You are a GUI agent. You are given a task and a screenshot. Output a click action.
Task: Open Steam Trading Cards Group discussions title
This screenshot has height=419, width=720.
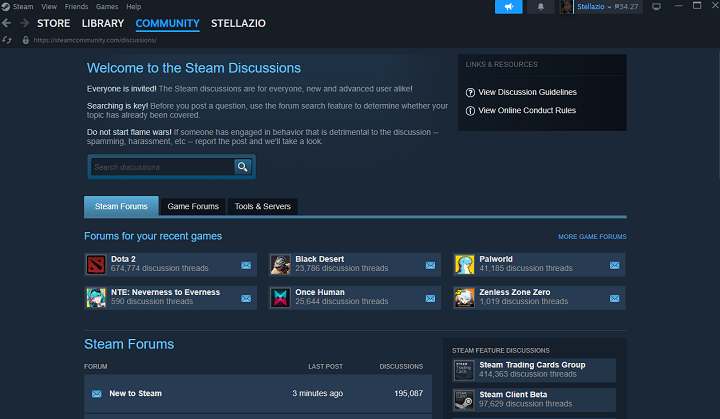point(532,365)
